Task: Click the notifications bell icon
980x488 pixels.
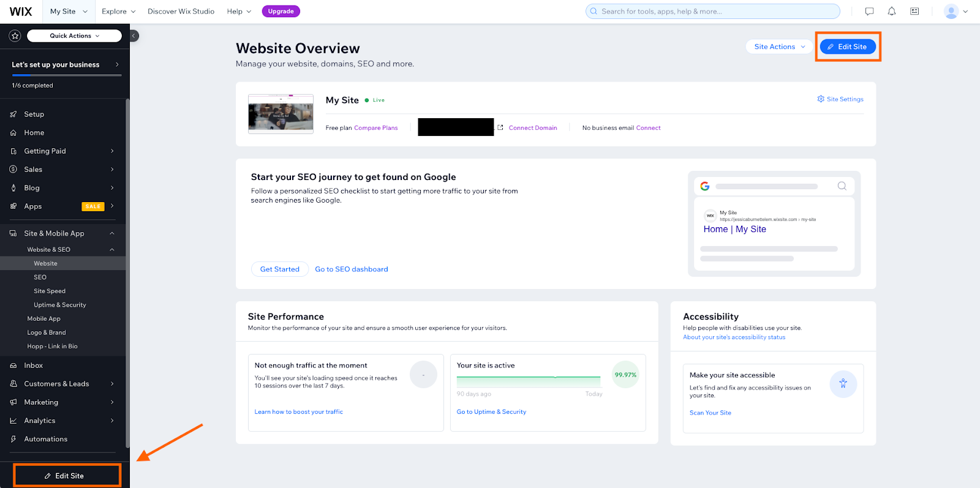Action: coord(892,11)
